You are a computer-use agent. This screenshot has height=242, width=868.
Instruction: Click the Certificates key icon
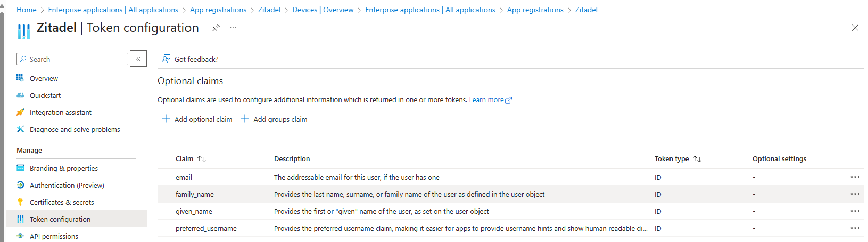click(x=20, y=202)
